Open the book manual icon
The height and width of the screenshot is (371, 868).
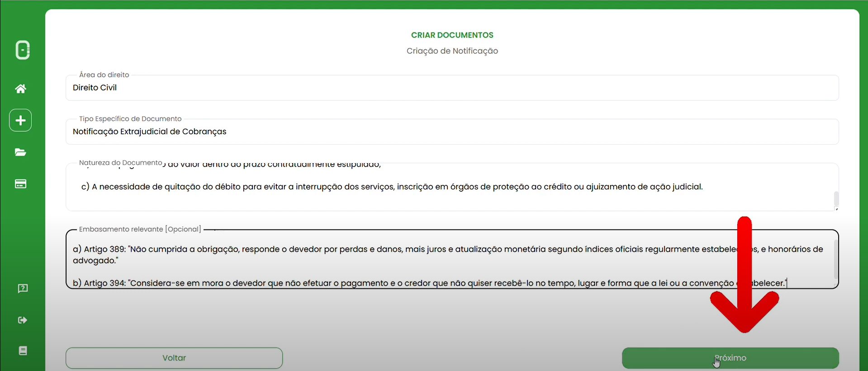23,351
